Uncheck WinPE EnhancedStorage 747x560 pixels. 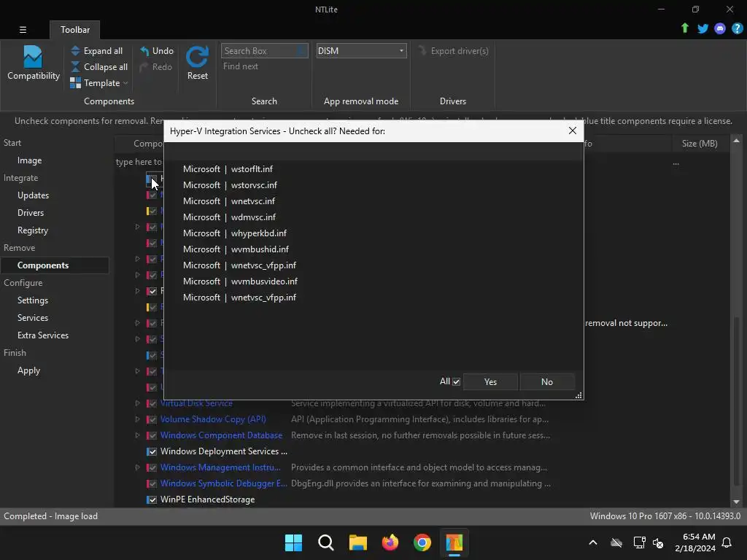(152, 499)
